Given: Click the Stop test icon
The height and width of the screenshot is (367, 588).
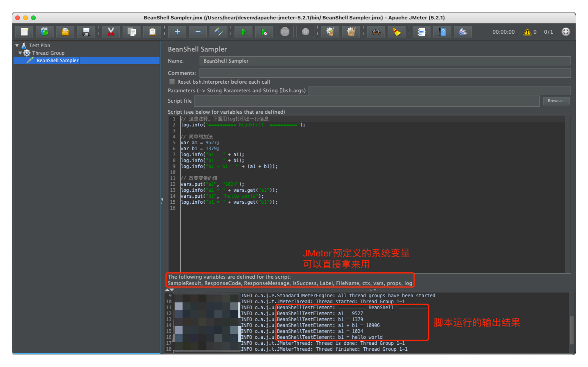Looking at the screenshot, I should tap(285, 32).
